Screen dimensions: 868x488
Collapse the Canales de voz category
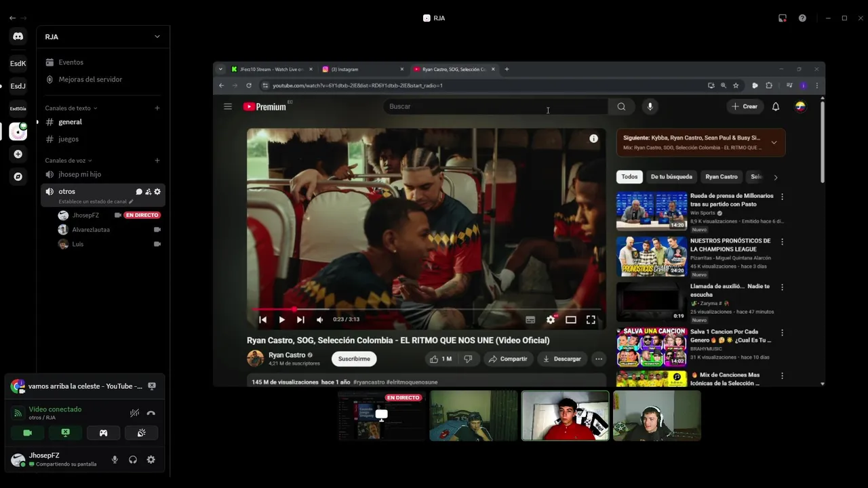pyautogui.click(x=68, y=161)
